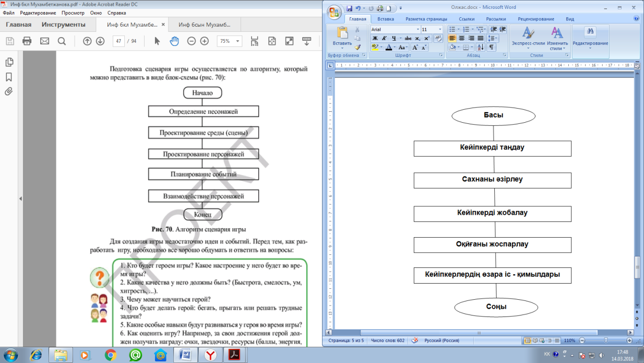Save the Word document from quick access
The width and height of the screenshot is (644, 363).
349,8
